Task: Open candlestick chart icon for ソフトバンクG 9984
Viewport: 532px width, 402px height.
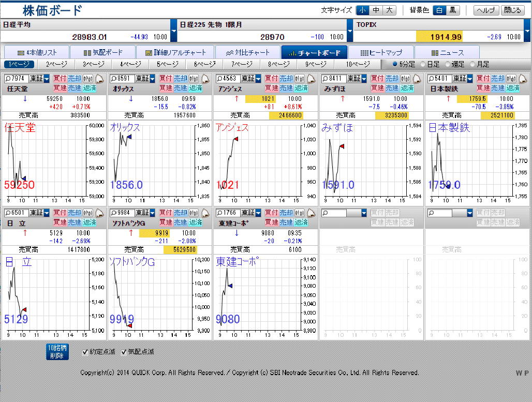Action: [194, 213]
